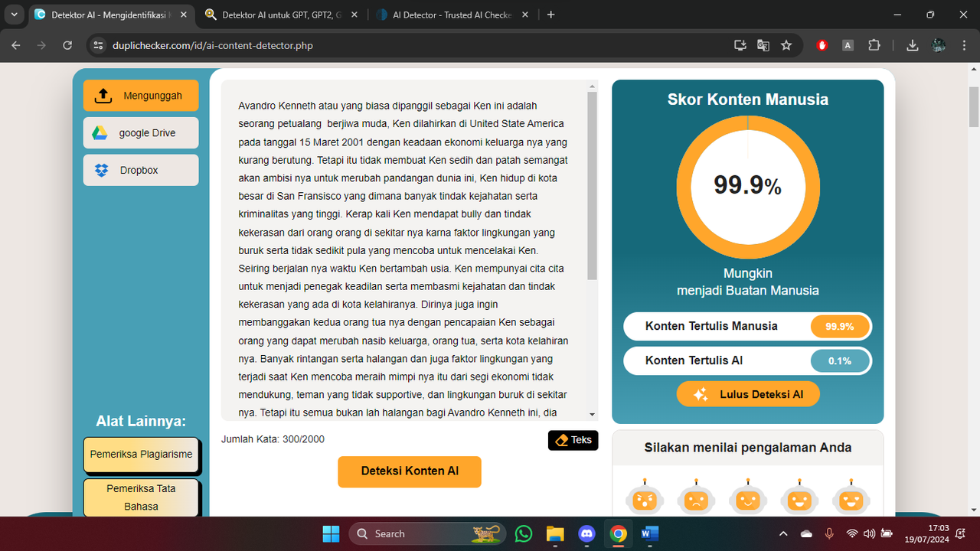The image size is (980, 551).
Task: Rate experience with the sad robot face
Action: click(696, 497)
